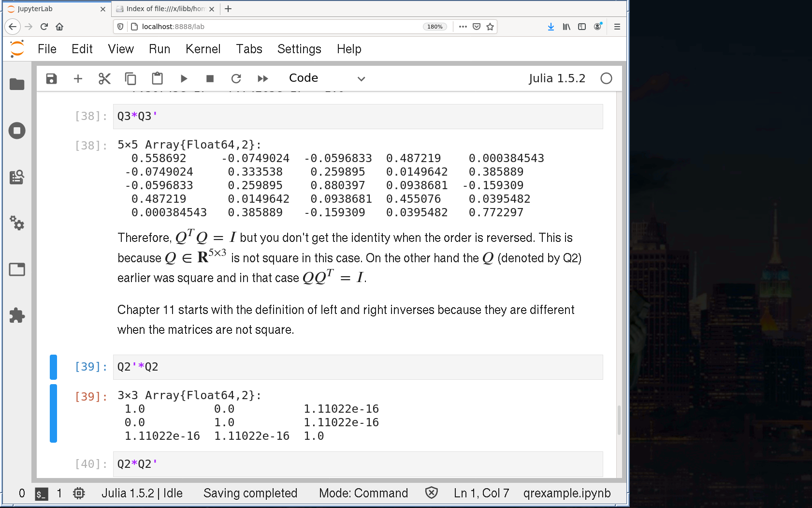
Task: Open the File Browser sidebar panel
Action: [17, 84]
